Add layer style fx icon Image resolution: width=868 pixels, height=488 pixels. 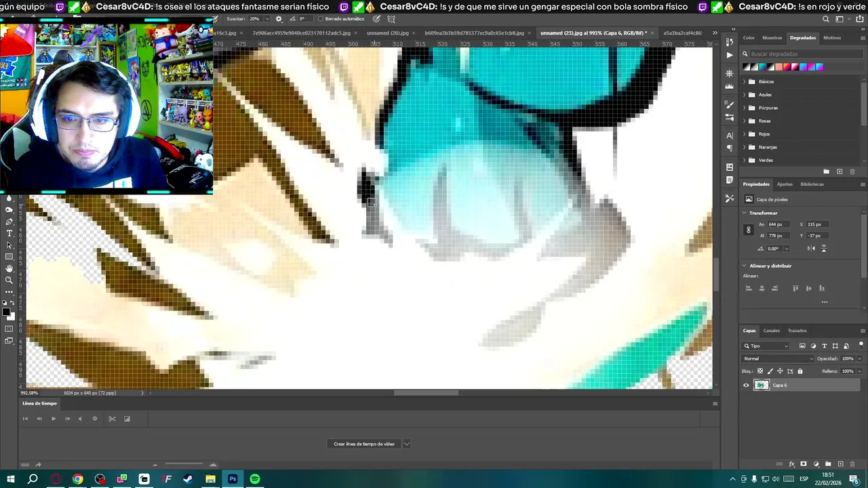click(x=792, y=464)
